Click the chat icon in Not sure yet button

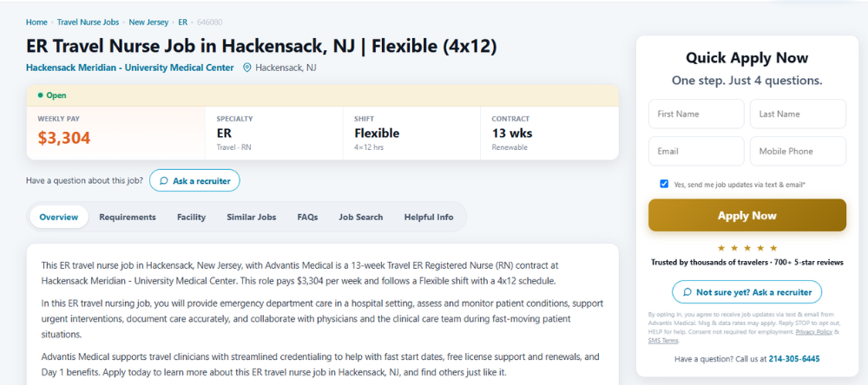point(687,292)
